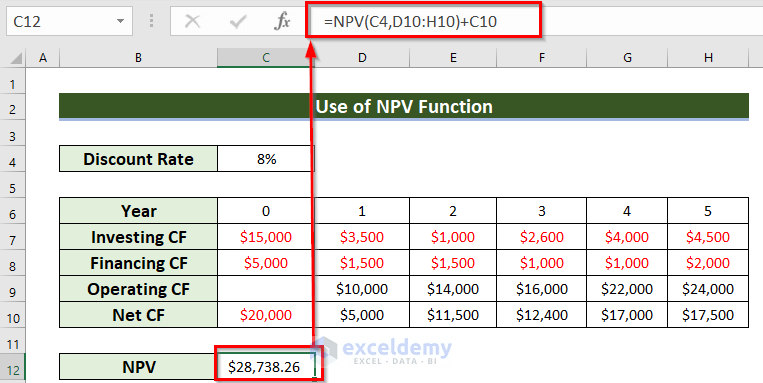
Task: Select the $4,500 Investing CF cell
Action: 708,237
